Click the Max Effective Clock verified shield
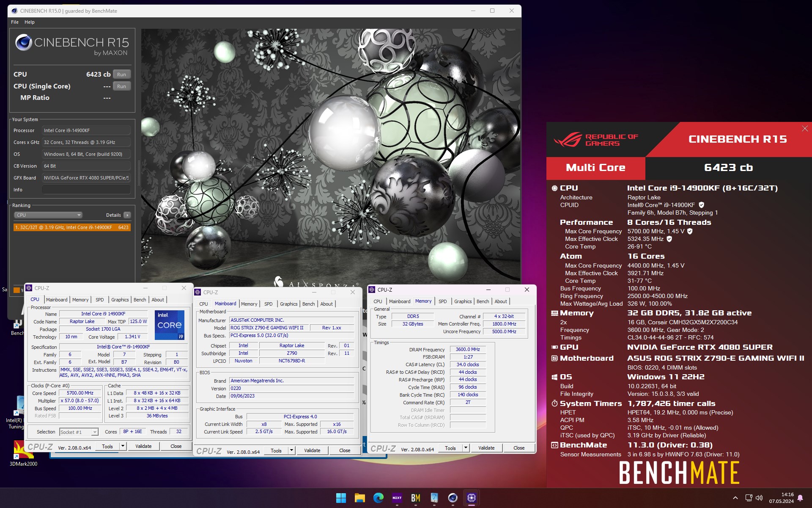This screenshot has width=812, height=508. coord(669,239)
